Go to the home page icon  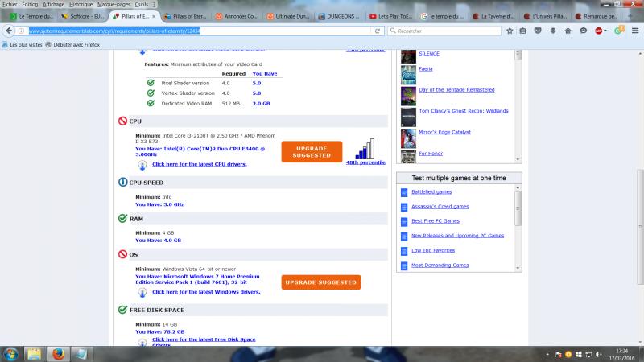(x=568, y=31)
